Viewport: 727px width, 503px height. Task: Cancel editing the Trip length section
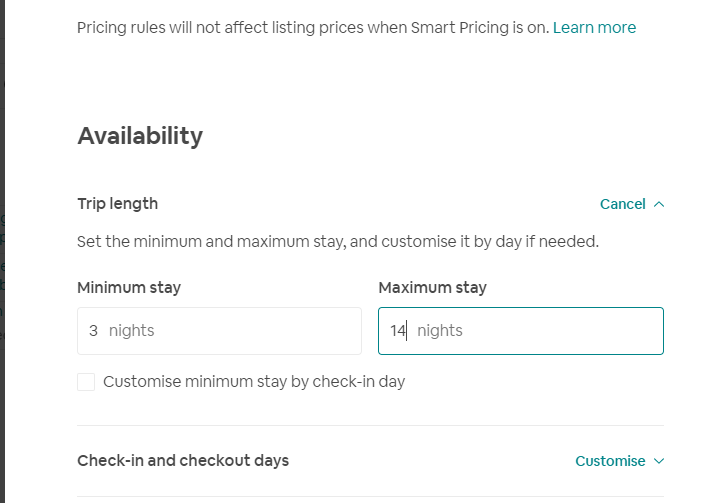pyautogui.click(x=622, y=204)
